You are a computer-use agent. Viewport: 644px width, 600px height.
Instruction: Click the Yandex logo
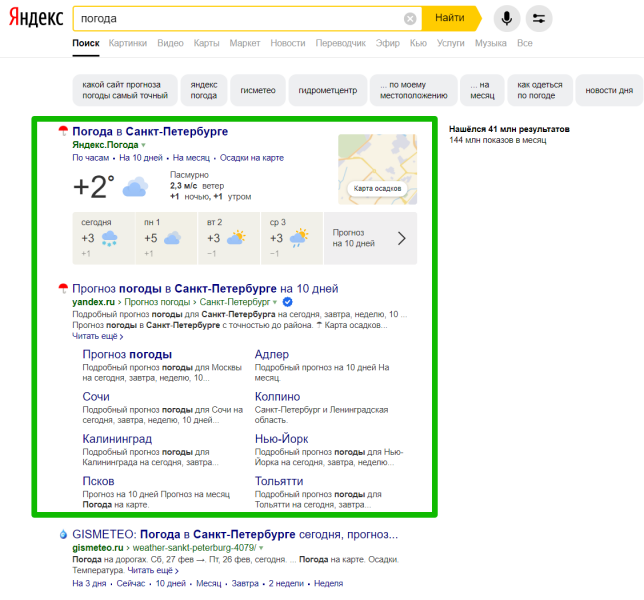click(36, 18)
